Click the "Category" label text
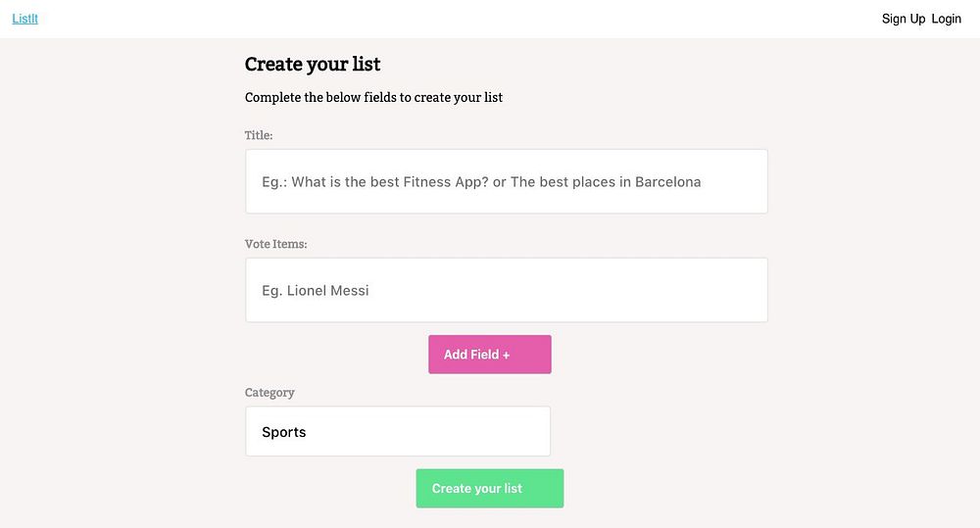 point(269,393)
